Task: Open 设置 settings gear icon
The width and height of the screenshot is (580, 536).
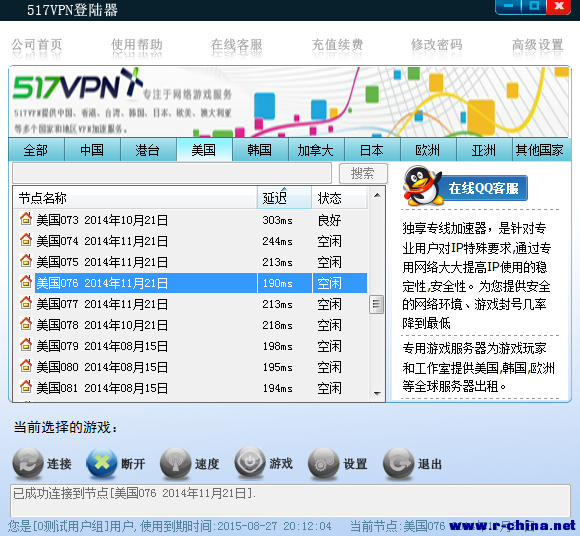Action: [324, 463]
